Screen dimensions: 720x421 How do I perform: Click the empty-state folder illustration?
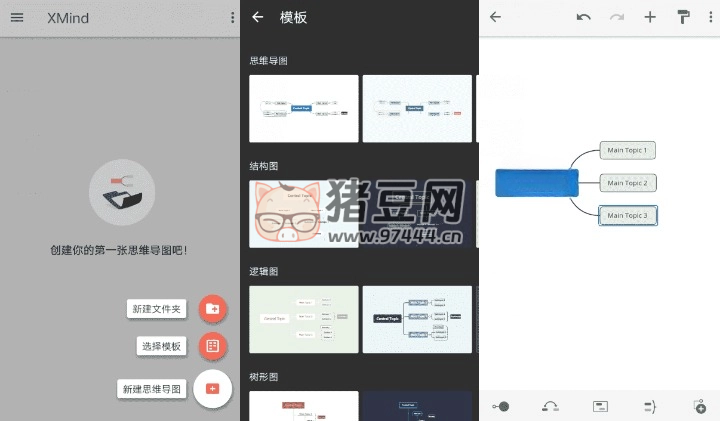tap(122, 192)
